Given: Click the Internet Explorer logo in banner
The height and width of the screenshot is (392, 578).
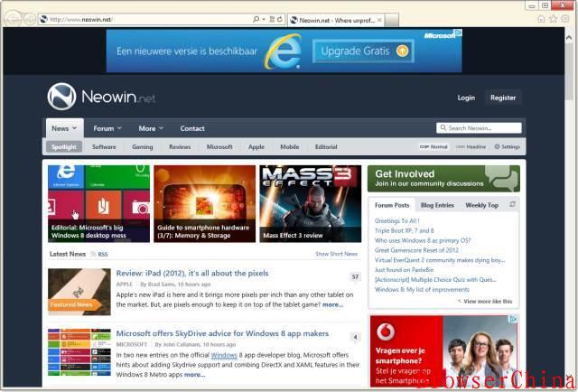Looking at the screenshot, I should [283, 51].
